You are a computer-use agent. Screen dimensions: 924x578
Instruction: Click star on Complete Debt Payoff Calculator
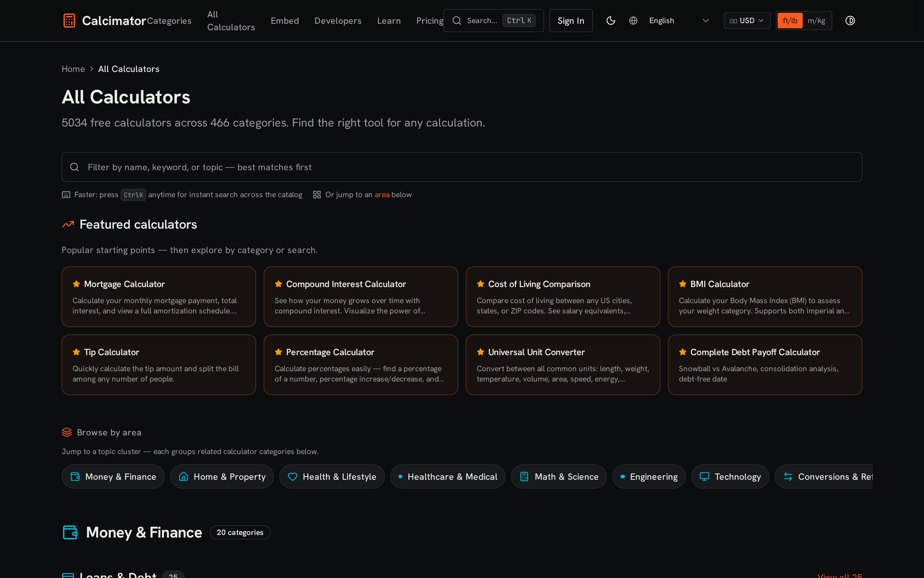pos(683,352)
